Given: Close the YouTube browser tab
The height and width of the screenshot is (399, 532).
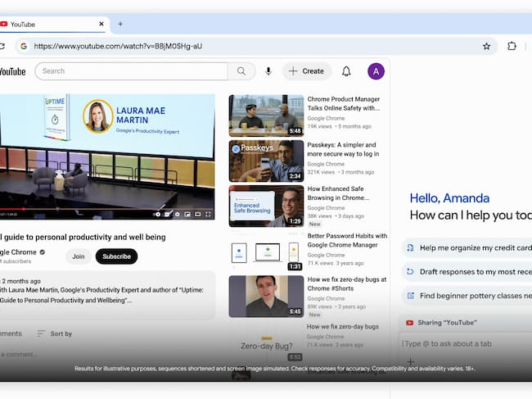Looking at the screenshot, I should coord(101,24).
